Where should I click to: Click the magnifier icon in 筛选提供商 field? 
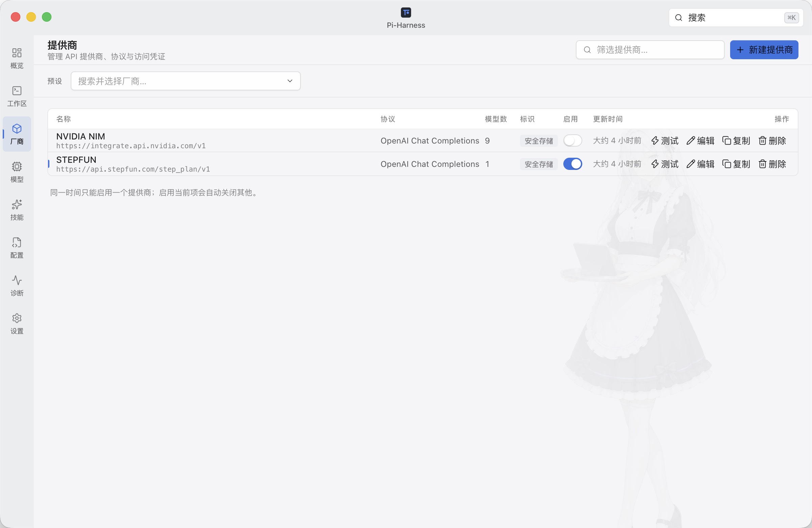pos(587,50)
